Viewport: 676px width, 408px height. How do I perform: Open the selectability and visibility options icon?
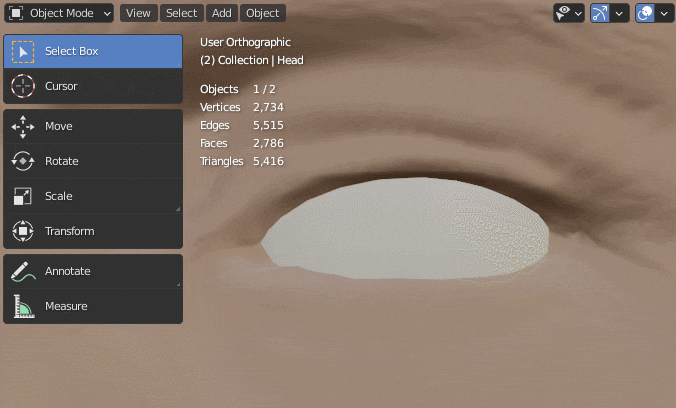point(563,13)
